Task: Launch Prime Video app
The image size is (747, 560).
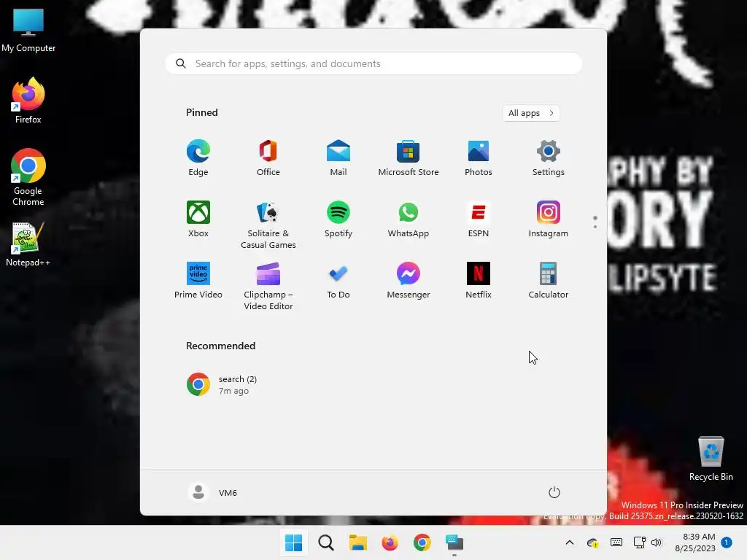Action: click(198, 281)
